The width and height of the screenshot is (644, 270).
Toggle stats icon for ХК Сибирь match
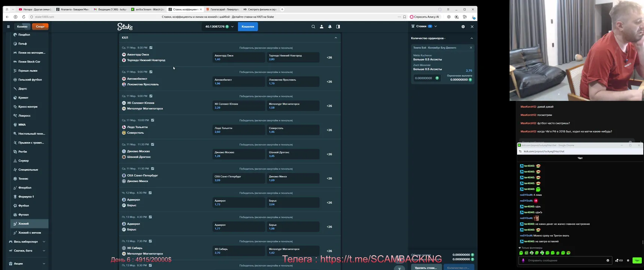[x=150, y=241]
